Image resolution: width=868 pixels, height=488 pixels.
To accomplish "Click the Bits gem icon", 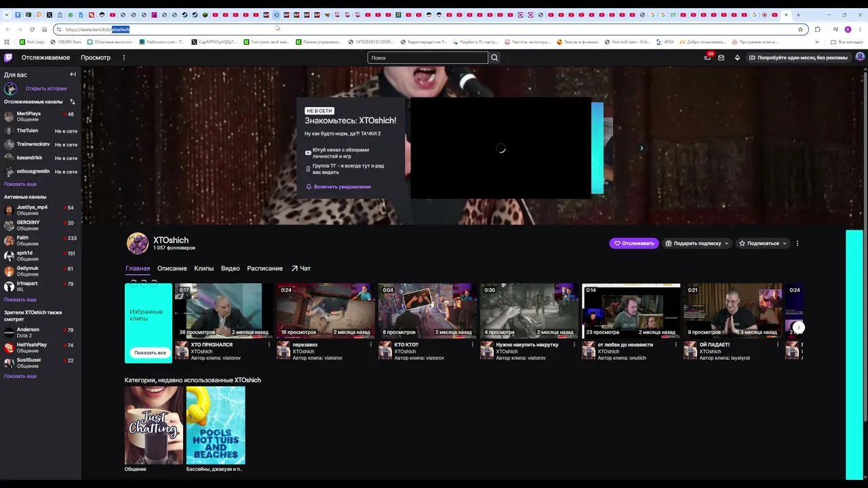I will click(737, 58).
